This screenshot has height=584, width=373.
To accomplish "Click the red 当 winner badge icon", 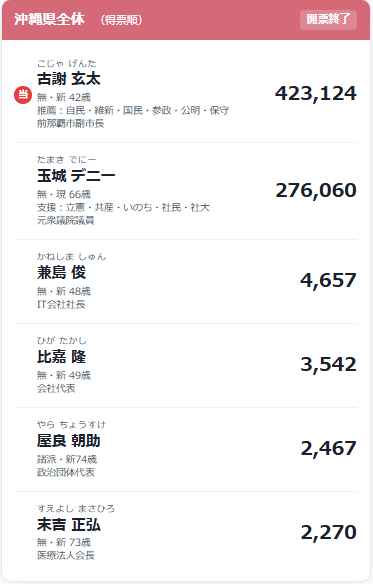I will [23, 95].
